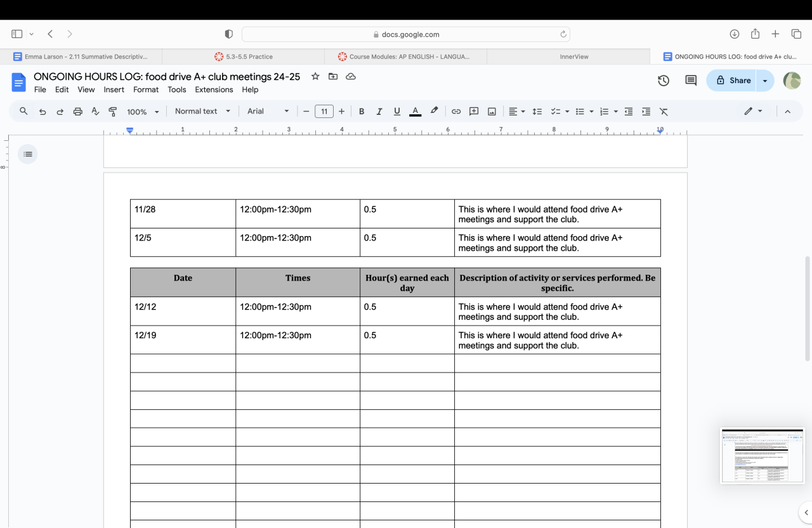The width and height of the screenshot is (812, 528).
Task: Open the Tools menu
Action: tap(177, 89)
